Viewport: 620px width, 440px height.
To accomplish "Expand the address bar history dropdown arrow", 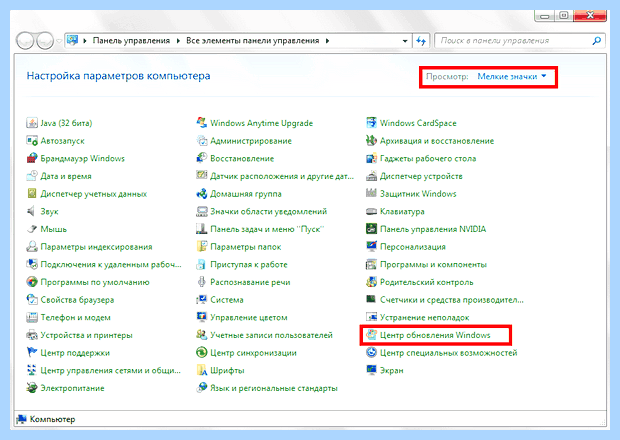I will pos(405,41).
